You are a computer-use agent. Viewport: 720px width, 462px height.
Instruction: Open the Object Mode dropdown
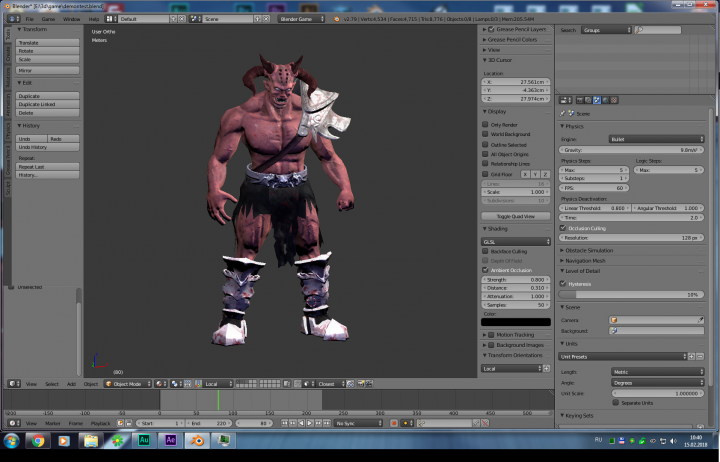(128, 383)
